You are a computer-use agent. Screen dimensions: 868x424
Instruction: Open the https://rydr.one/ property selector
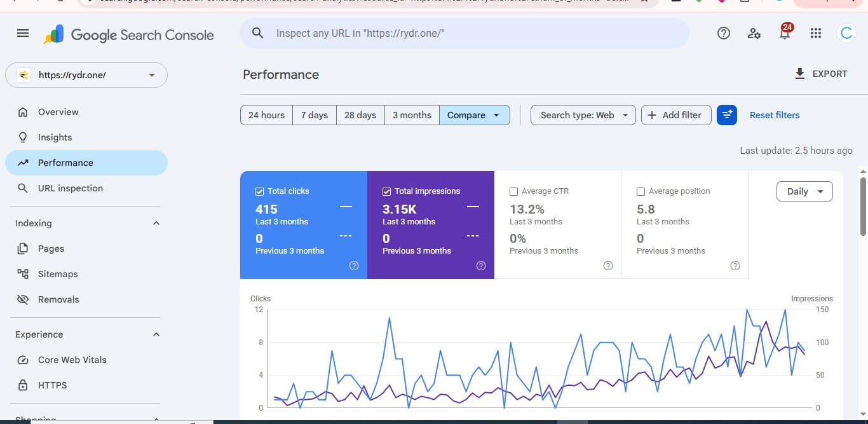86,75
